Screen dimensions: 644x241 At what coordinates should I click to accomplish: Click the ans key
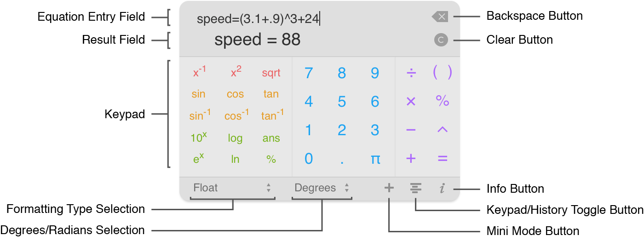coord(271,138)
